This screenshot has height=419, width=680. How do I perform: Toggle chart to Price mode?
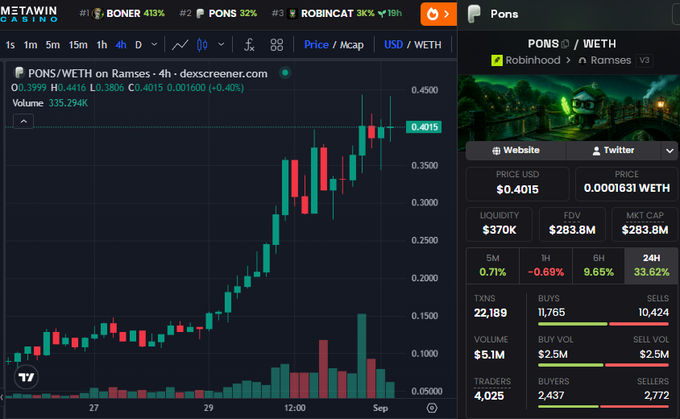316,45
